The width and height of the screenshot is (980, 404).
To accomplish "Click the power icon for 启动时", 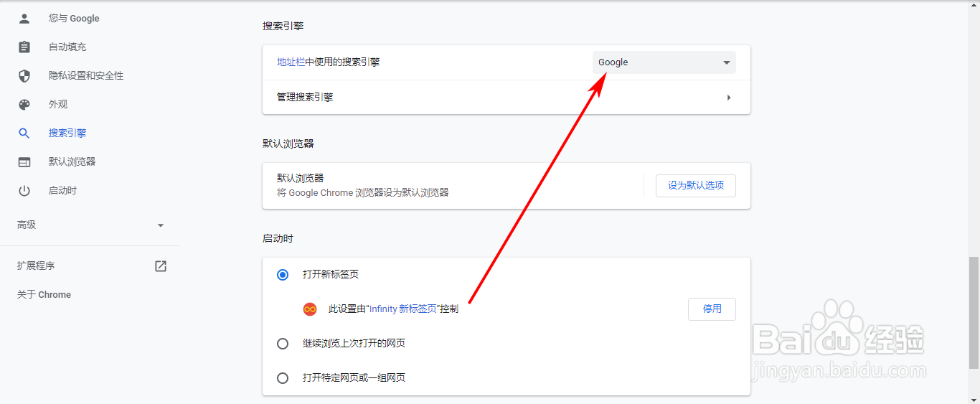I will (x=24, y=191).
